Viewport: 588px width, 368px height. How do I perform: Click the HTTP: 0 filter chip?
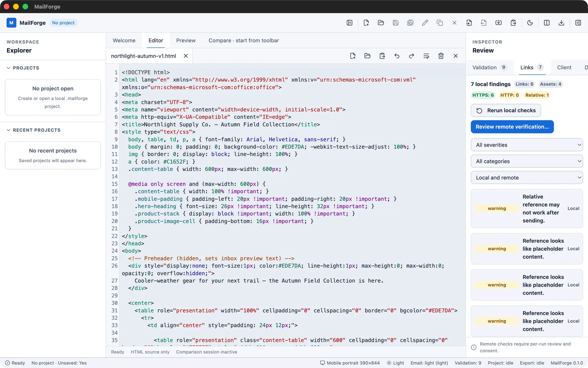coord(509,95)
